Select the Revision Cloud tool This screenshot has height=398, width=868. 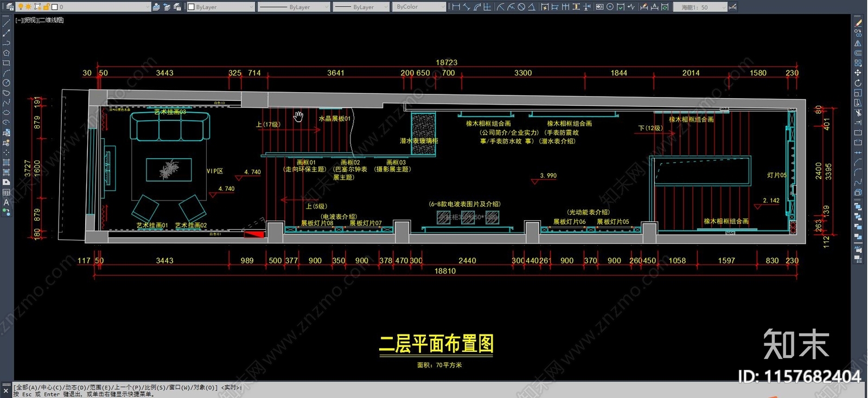point(7,93)
